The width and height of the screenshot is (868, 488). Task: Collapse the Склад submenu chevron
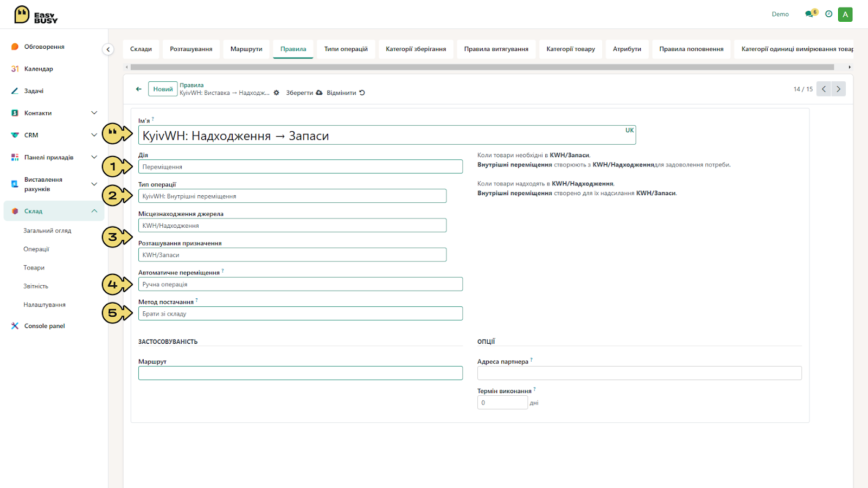[94, 211]
